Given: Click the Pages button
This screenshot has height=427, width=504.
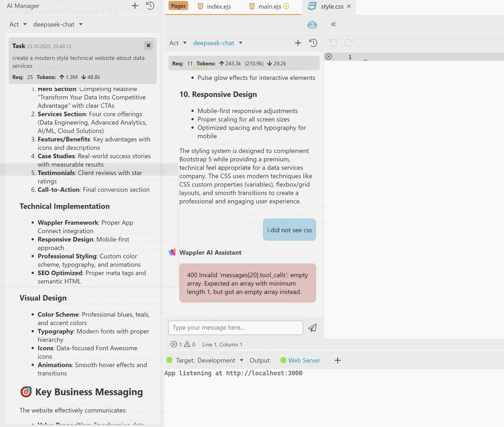Looking at the screenshot, I should [x=178, y=6].
